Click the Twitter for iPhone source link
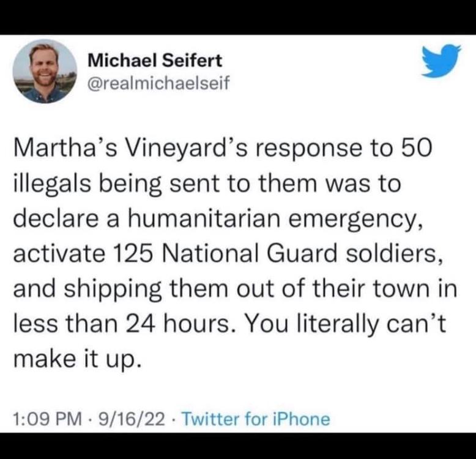The width and height of the screenshot is (476, 459). (256, 419)
